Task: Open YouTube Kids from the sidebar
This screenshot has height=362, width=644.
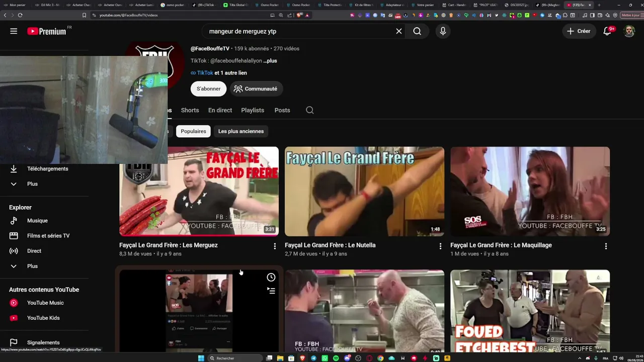Action: coord(44,318)
